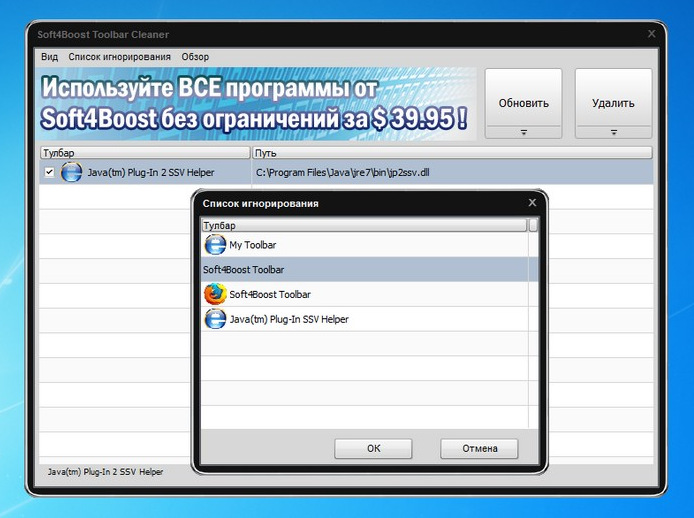Click the Тулбар header in the ignore list dialog
This screenshot has height=518, width=694.
pos(364,225)
